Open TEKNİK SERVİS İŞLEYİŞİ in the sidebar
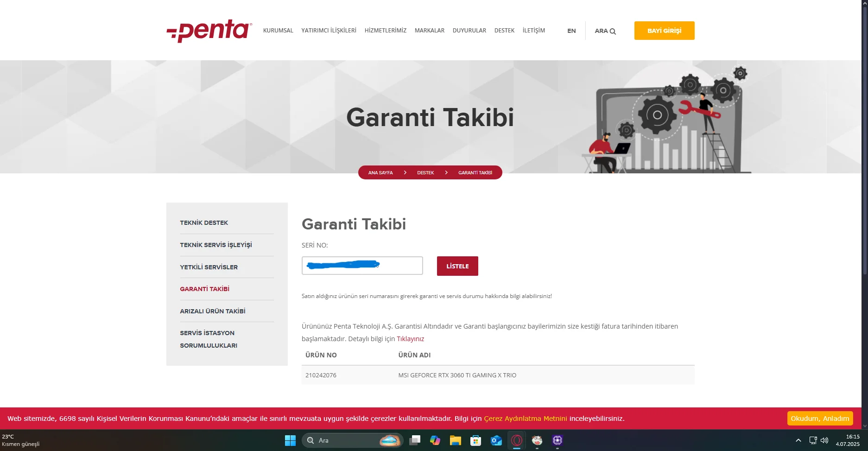Viewport: 868px width, 451px height. [216, 245]
